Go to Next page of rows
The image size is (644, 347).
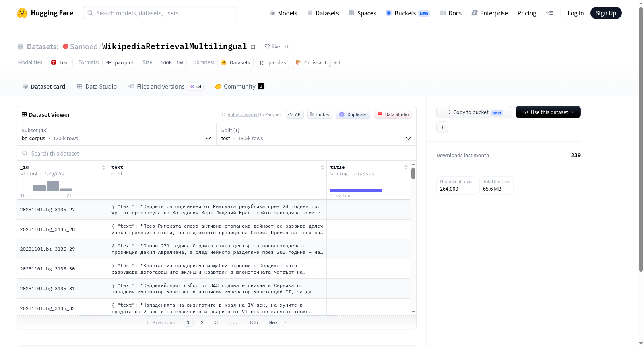278,322
